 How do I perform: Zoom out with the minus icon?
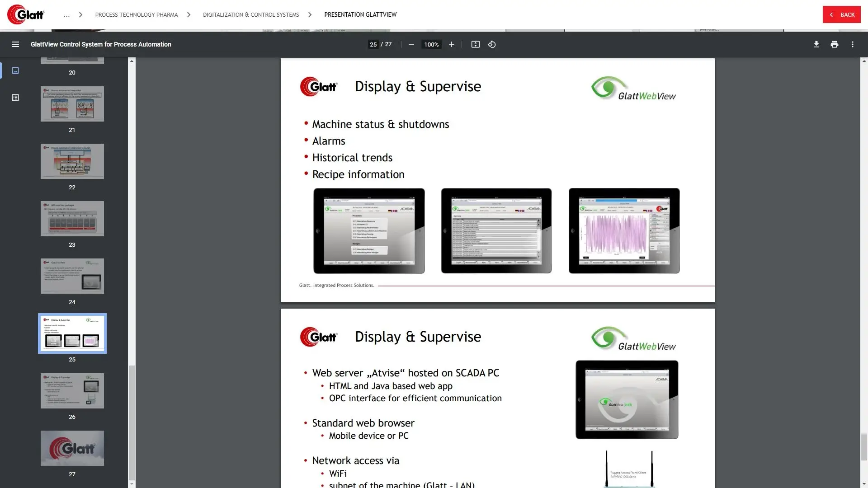[411, 44]
